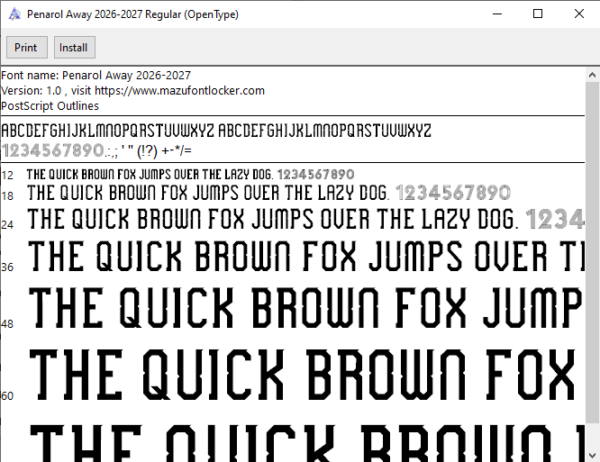600x462 pixels.
Task: Click the font viewer app icon in title bar
Action: coord(14,14)
